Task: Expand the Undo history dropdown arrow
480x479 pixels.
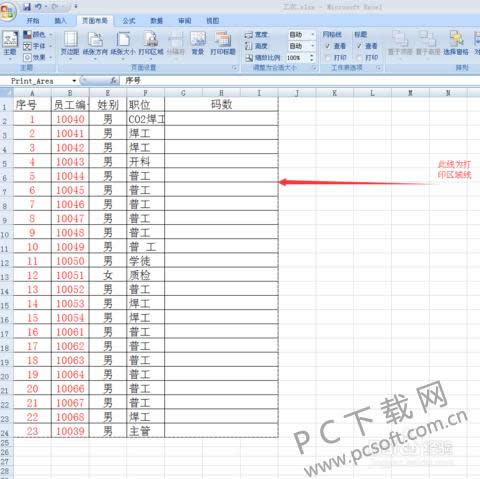Action: pyautogui.click(x=46, y=6)
